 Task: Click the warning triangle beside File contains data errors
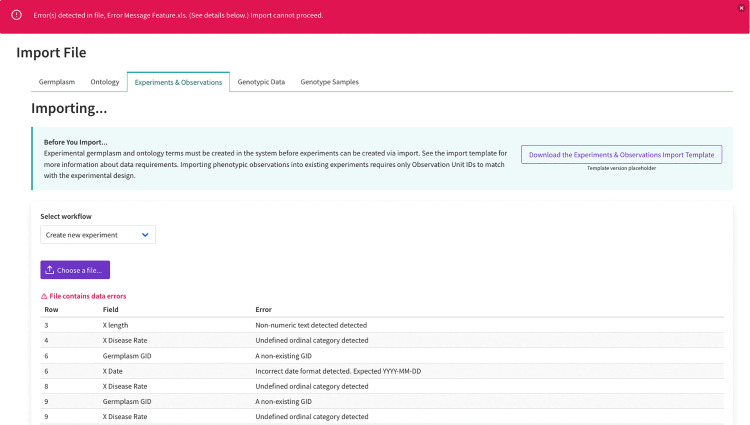tap(44, 296)
